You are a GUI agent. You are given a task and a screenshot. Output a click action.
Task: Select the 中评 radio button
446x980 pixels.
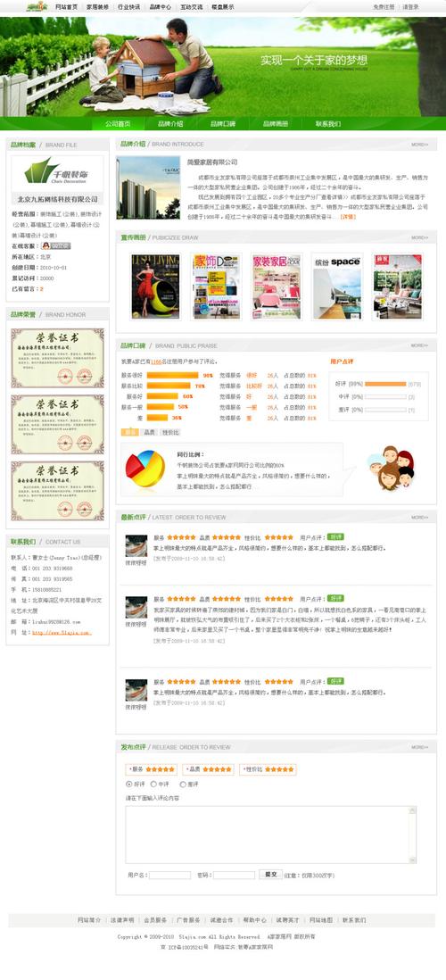153,785
